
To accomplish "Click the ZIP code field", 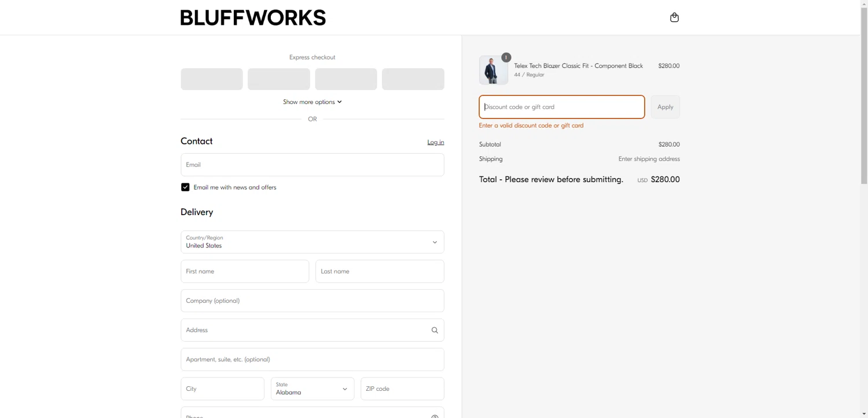I will coord(402,389).
